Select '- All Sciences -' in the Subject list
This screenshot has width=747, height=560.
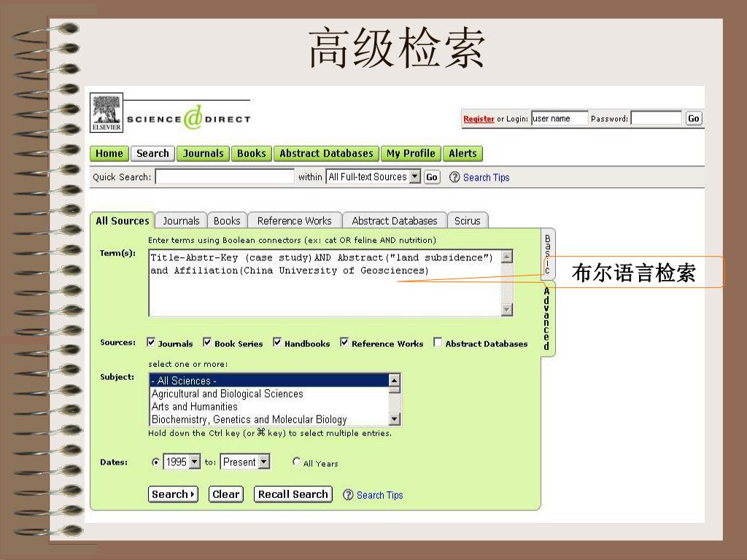pos(269,381)
